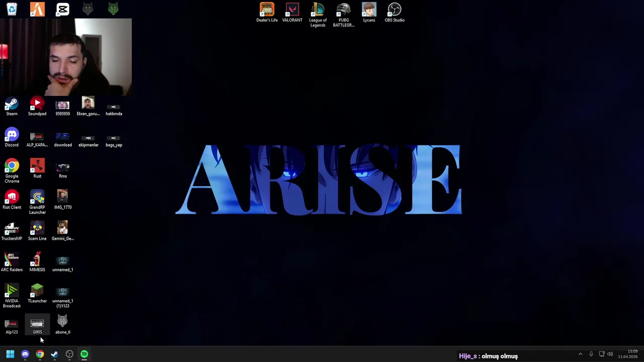Select the IMG_1770 image file
The width and height of the screenshot is (644, 362).
(x=62, y=200)
